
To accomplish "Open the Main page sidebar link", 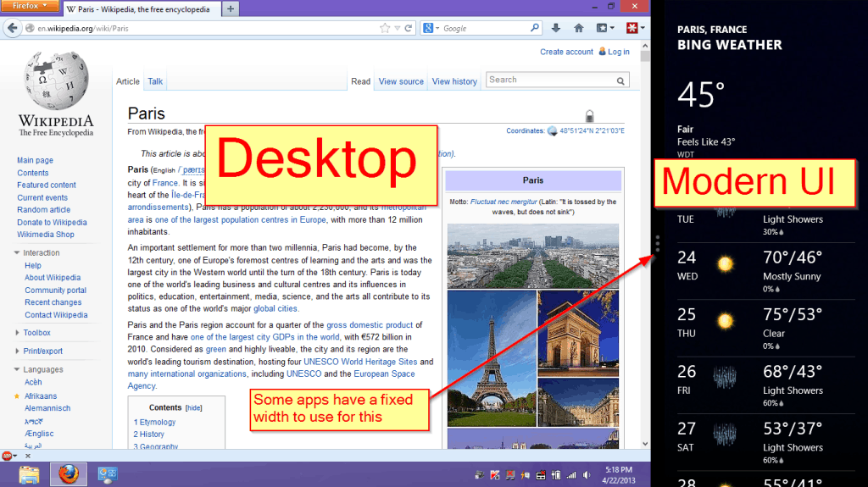I will click(x=35, y=160).
